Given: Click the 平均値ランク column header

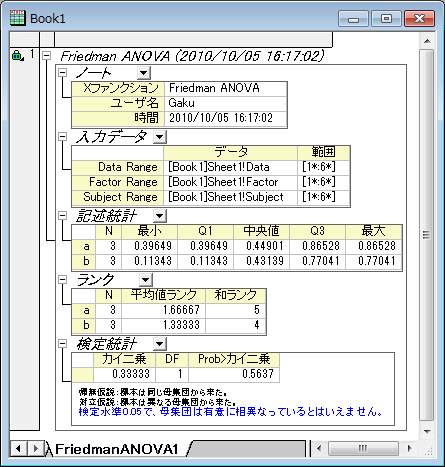Looking at the screenshot, I should pyautogui.click(x=163, y=295).
